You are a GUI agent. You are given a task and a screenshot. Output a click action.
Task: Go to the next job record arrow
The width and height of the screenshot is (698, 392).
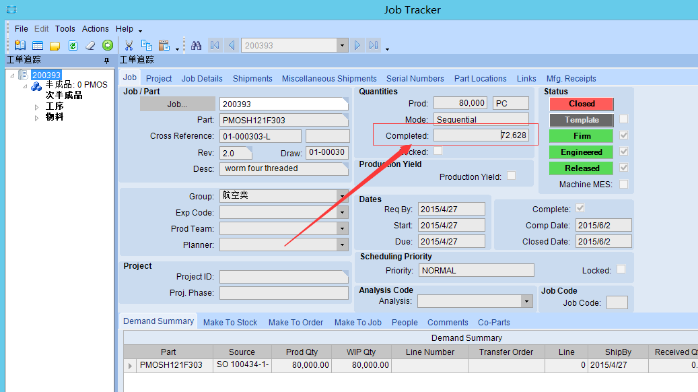(357, 45)
